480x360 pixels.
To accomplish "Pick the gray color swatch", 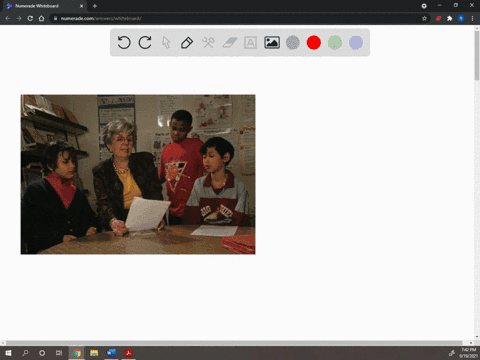I will [293, 43].
